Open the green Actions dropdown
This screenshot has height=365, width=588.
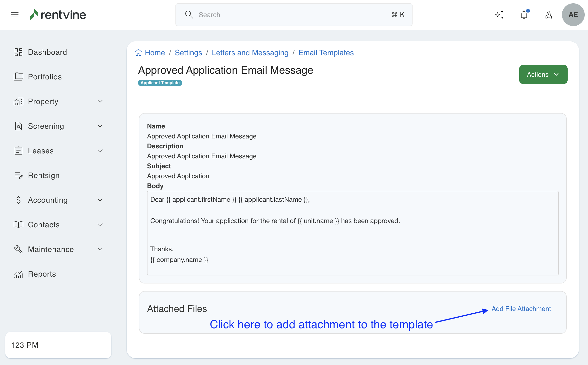[543, 74]
